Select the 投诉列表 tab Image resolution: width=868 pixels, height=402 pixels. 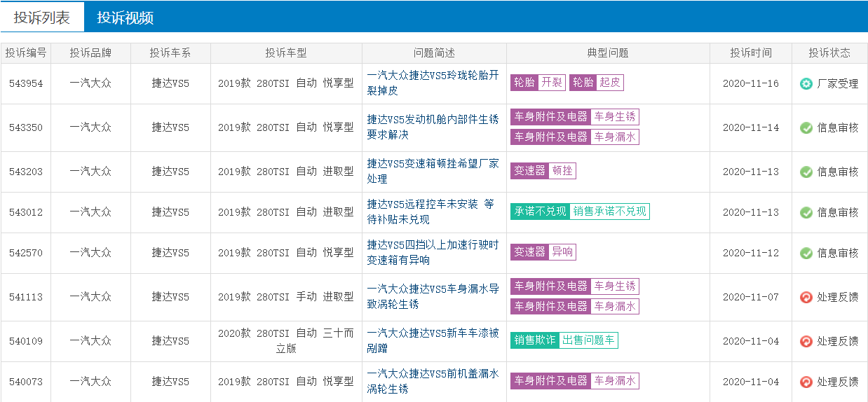click(42, 18)
